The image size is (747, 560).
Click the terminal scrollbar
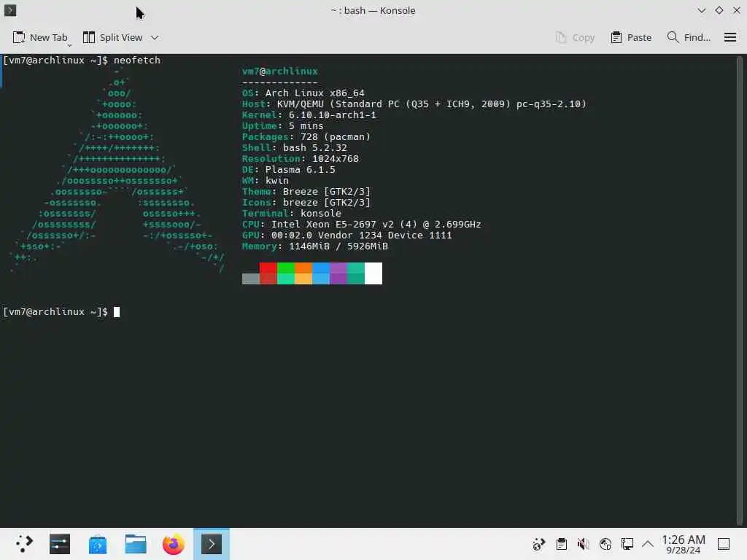(x=740, y=290)
